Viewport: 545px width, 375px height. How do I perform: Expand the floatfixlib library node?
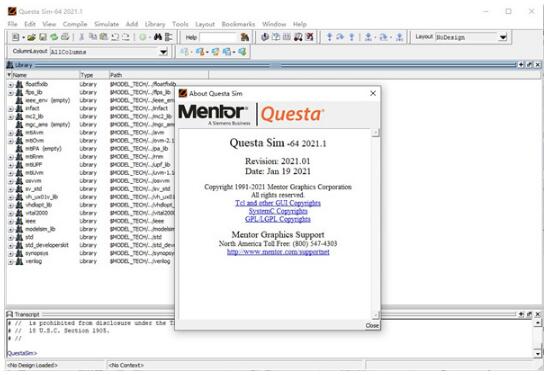pos(11,84)
